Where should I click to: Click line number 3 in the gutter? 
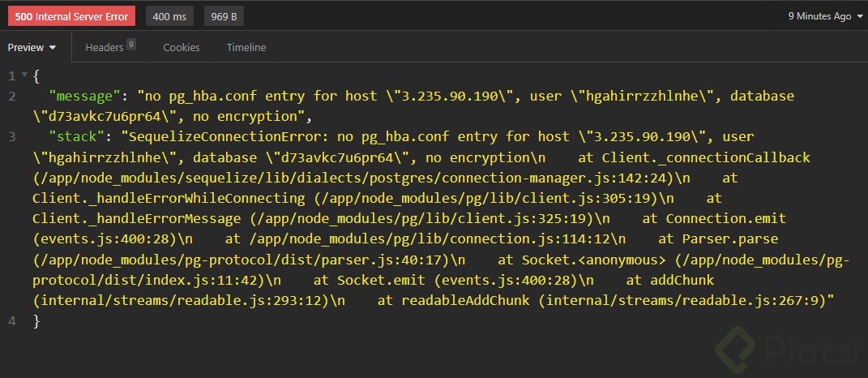click(12, 137)
